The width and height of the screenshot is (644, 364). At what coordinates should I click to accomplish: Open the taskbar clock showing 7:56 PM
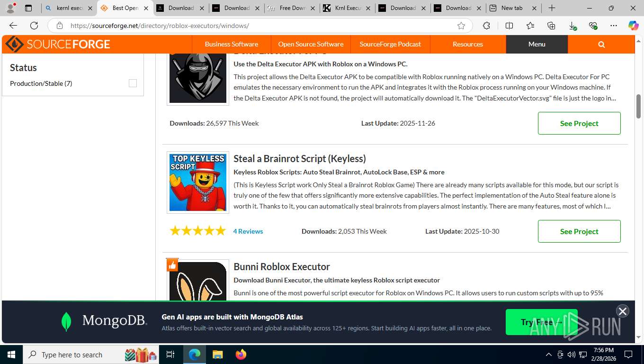click(x=604, y=355)
